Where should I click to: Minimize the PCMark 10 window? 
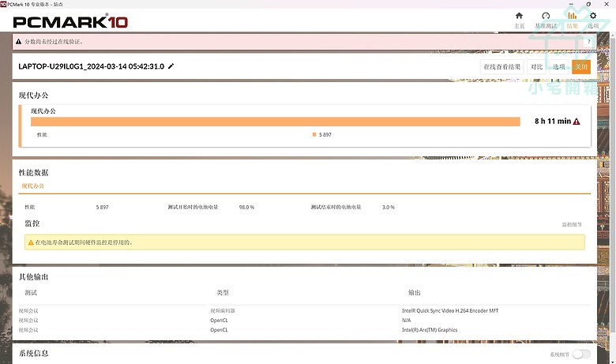coord(571,4)
